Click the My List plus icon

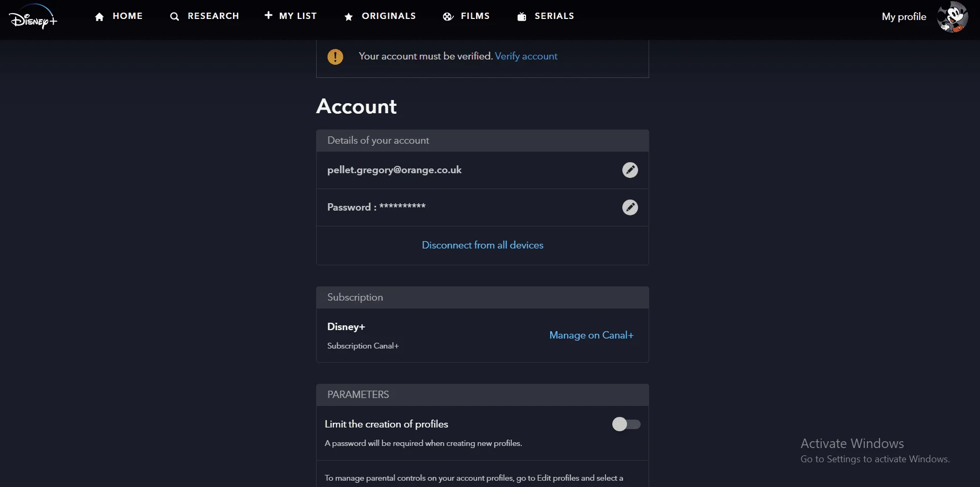(268, 15)
